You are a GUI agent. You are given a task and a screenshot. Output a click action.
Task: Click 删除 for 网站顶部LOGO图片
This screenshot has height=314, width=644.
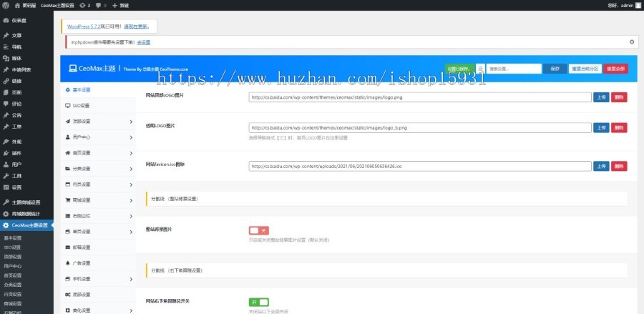[x=619, y=97]
